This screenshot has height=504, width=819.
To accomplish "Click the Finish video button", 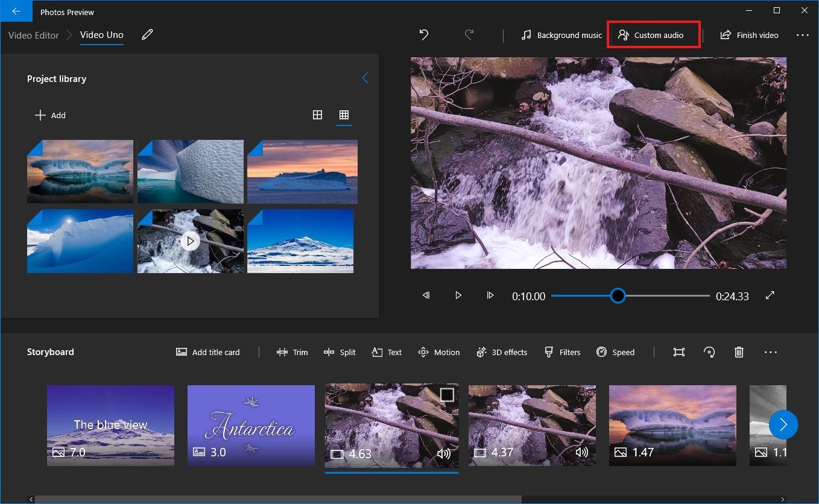I will (749, 35).
